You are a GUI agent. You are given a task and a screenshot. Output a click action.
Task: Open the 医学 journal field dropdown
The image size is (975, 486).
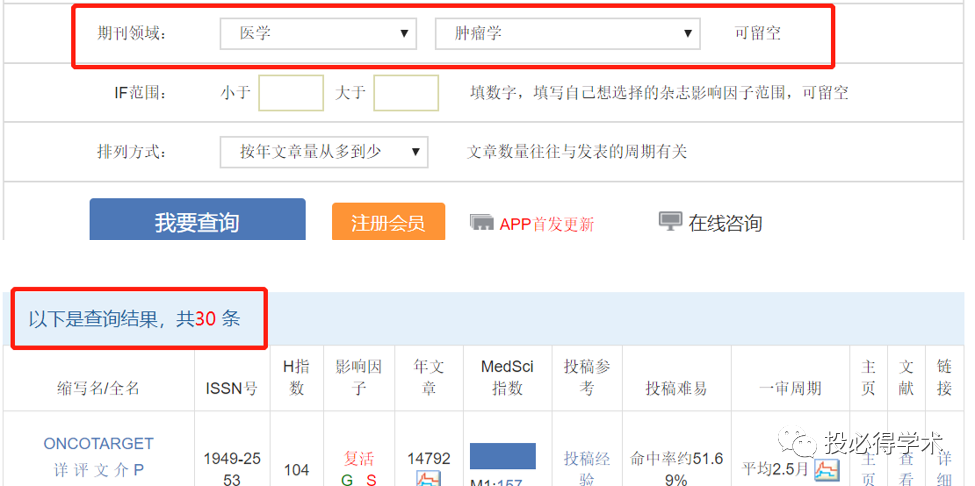318,34
